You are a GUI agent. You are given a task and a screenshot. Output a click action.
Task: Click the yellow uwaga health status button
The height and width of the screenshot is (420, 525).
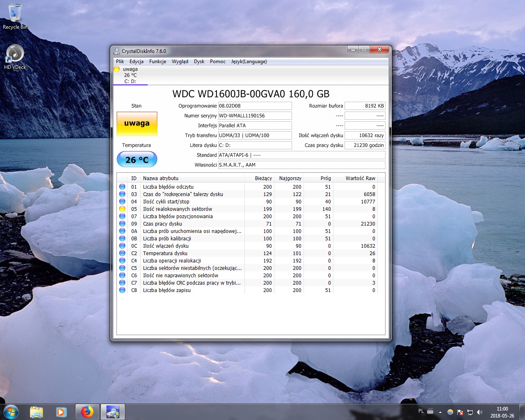point(137,123)
